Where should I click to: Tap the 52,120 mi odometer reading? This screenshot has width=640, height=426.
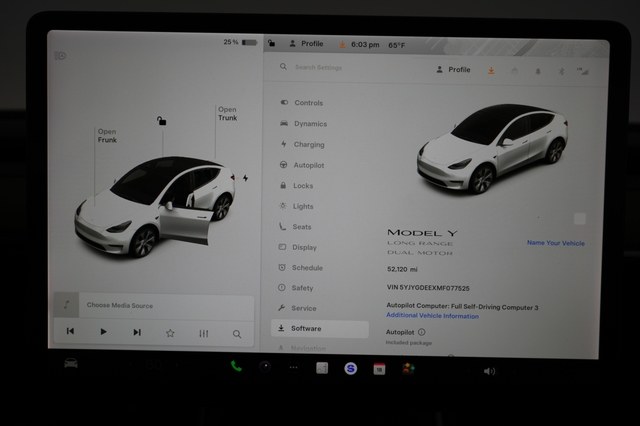[402, 269]
